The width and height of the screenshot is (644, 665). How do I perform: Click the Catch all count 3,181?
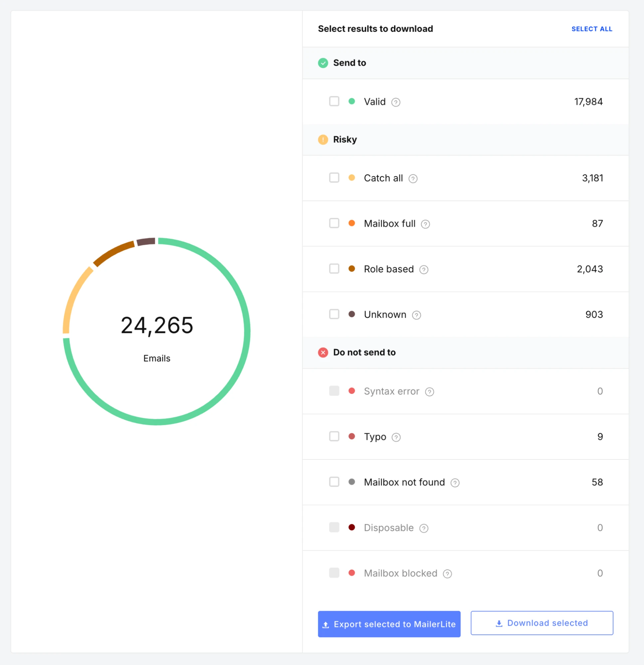[x=592, y=178]
